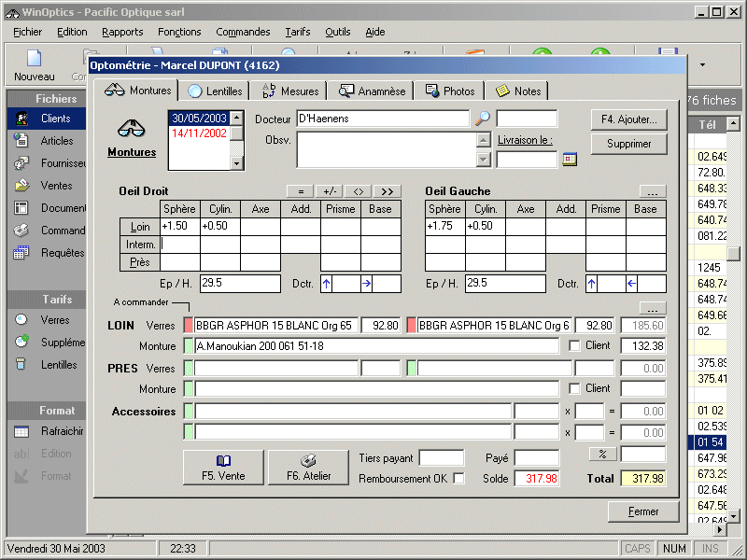Check the Remboursement OK checkbox

[x=458, y=479]
